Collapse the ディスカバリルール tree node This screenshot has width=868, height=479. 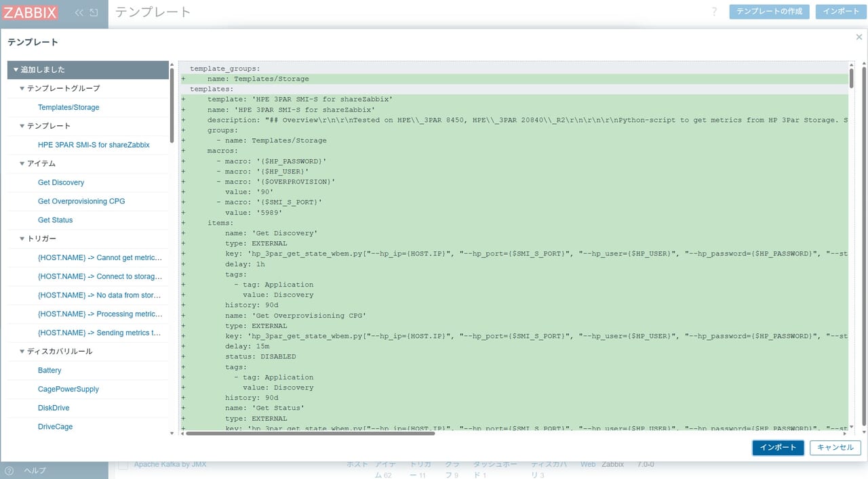click(22, 352)
